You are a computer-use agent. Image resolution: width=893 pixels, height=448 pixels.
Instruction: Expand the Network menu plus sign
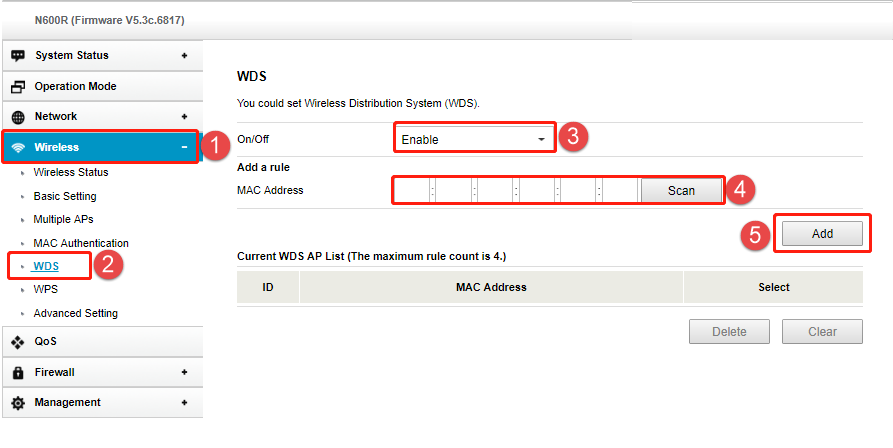point(184,117)
